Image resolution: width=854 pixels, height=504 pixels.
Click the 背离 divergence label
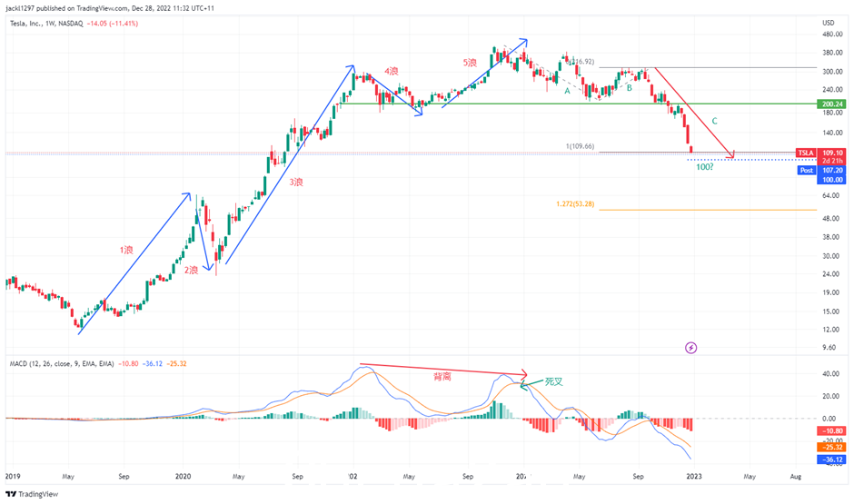pos(442,377)
